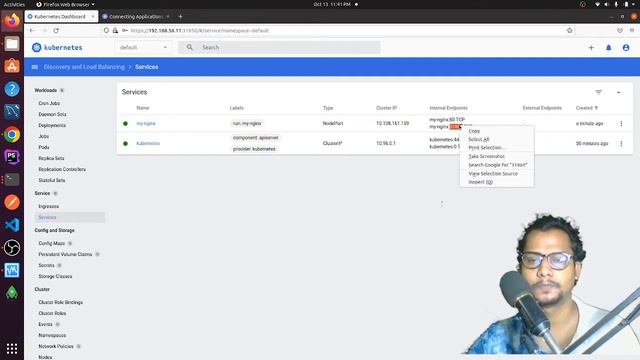Open the my-nginx service link
Viewport: 640px width, 360px height.
tap(146, 123)
